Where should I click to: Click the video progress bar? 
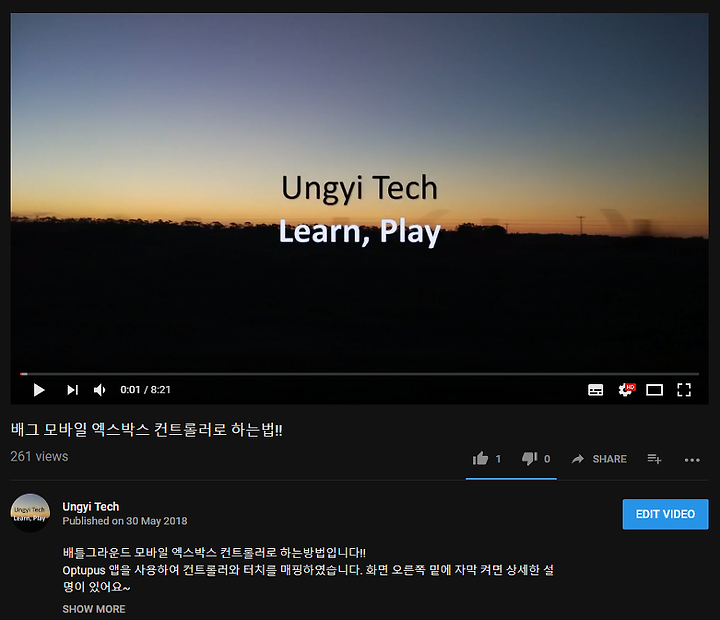pyautogui.click(x=360, y=374)
